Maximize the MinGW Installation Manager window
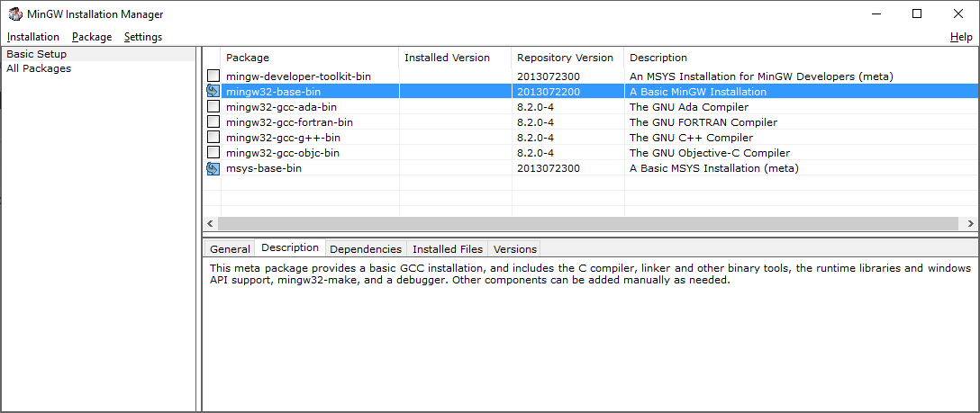 point(917,13)
